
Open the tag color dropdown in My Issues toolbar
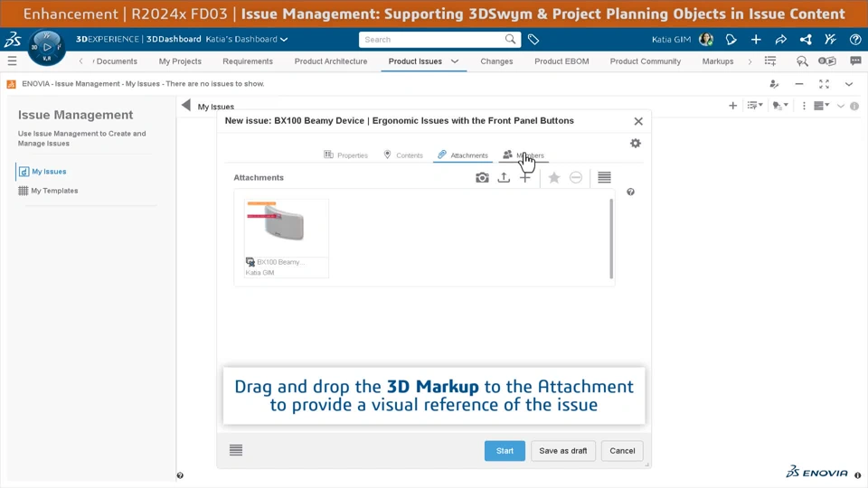(x=780, y=106)
